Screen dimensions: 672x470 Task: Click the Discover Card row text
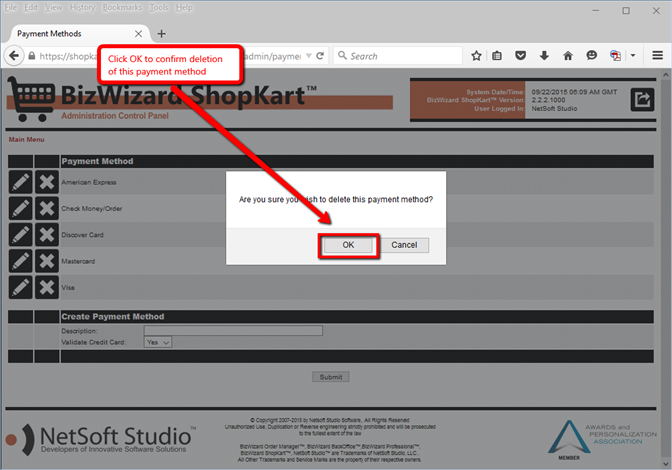tap(82, 235)
